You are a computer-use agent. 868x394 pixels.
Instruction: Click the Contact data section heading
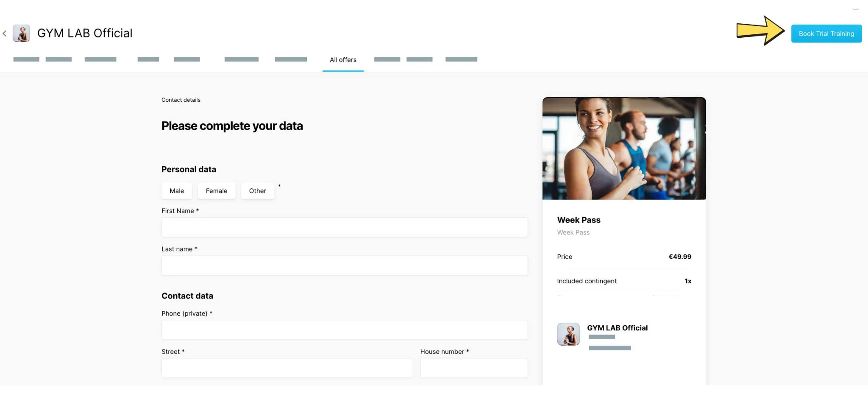pos(187,296)
